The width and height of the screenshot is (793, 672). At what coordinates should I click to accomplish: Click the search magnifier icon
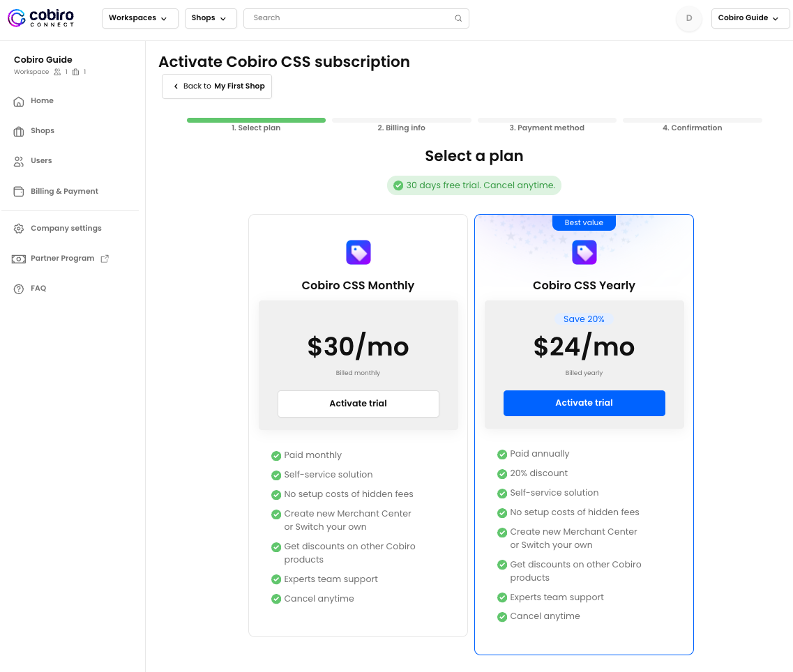[458, 18]
